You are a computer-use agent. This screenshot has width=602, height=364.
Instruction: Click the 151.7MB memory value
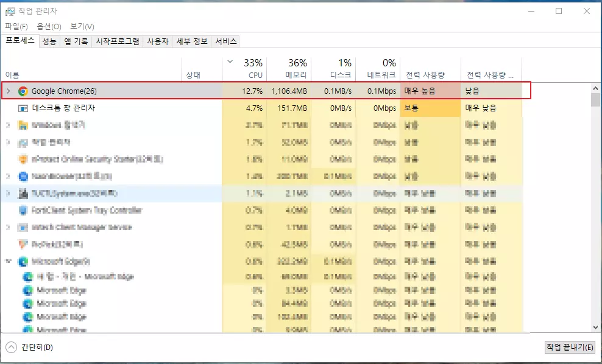[292, 108]
